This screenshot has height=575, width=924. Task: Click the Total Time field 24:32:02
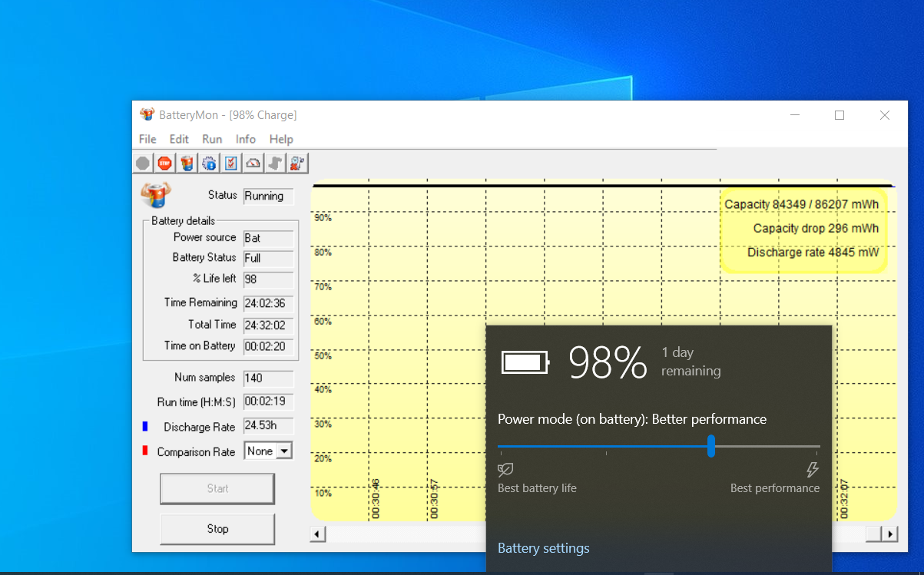pyautogui.click(x=269, y=326)
